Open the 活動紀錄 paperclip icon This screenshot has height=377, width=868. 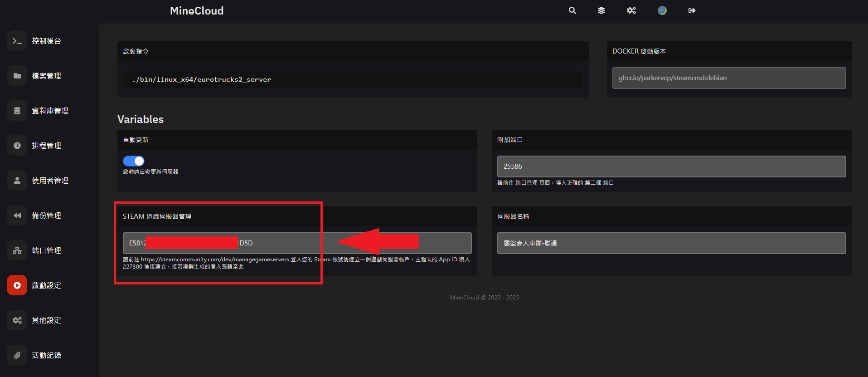coord(17,355)
